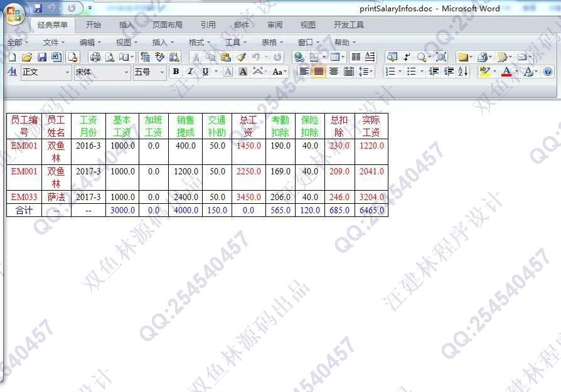Image resolution: width=561 pixels, height=392 pixels.
Task: Open the quick access customize arrow
Action: (90, 8)
